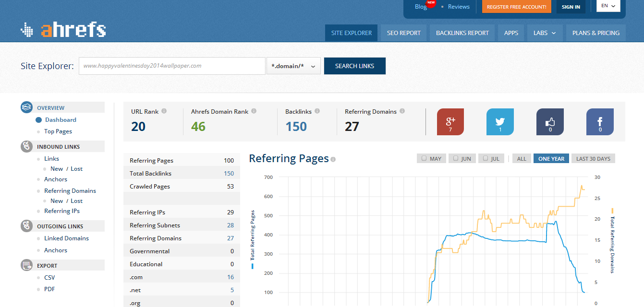Screen dimensions: 644x307
Task: Open Lost under Referring Domains
Action: 77,201
